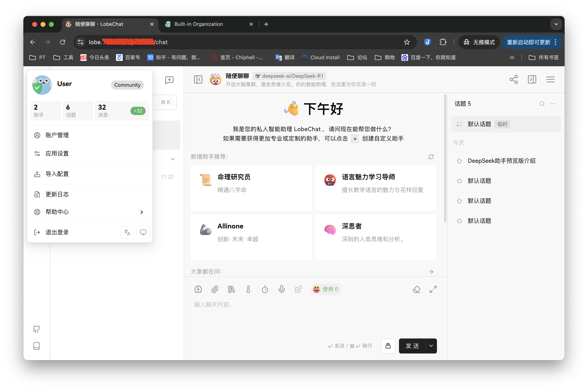Open the Allinone assistant card

pos(251,237)
